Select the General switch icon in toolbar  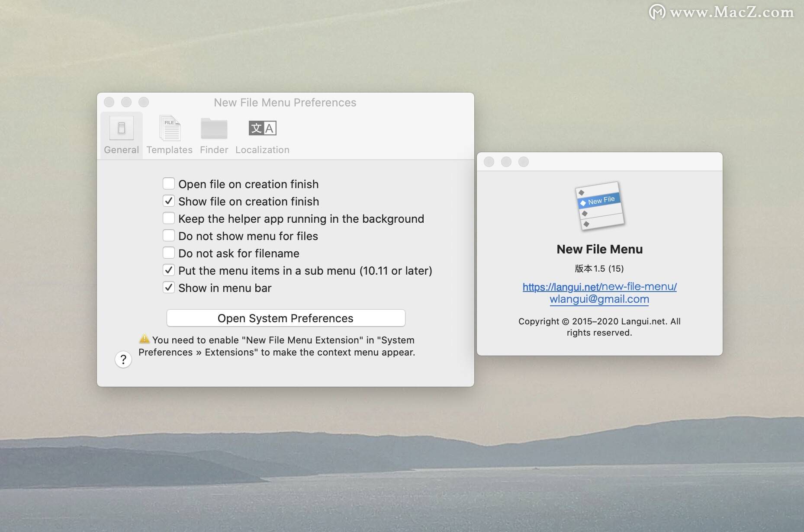[x=121, y=128]
